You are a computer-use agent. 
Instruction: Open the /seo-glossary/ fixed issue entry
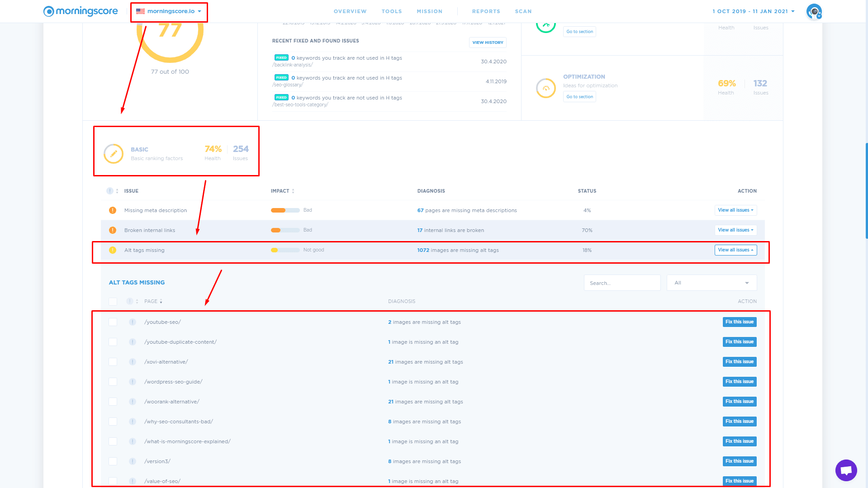point(389,81)
